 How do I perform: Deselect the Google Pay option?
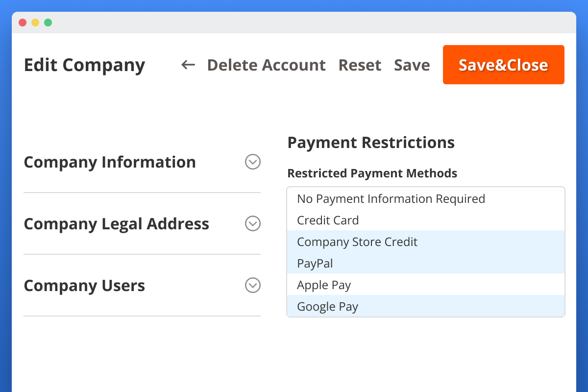327,306
